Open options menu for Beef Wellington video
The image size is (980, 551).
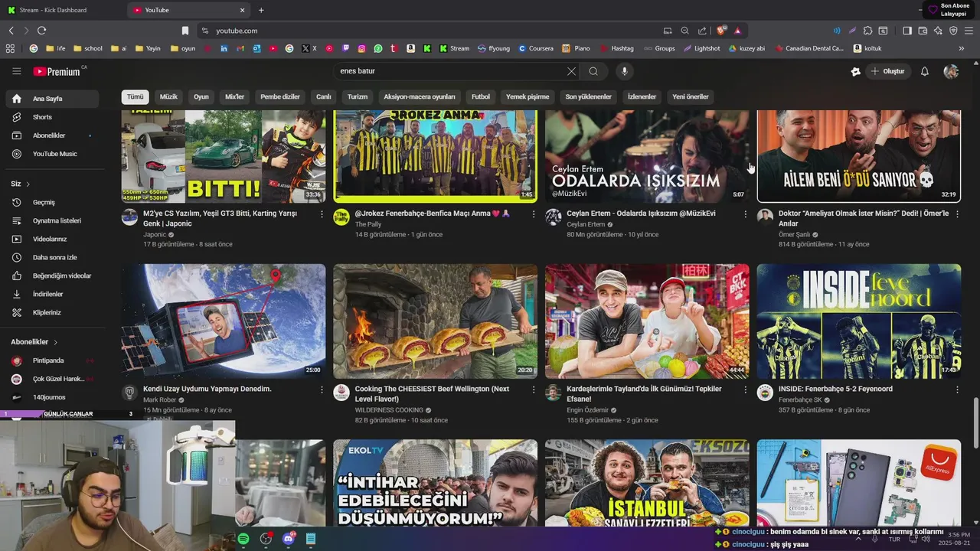pos(533,390)
